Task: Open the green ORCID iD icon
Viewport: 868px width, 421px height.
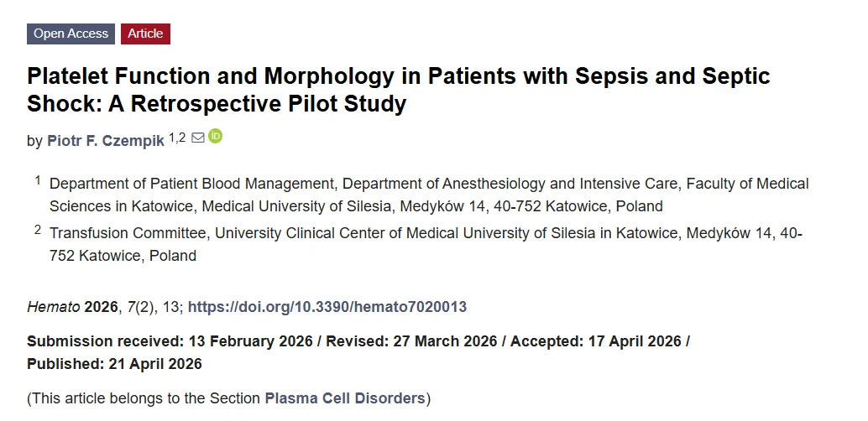Action: point(216,136)
